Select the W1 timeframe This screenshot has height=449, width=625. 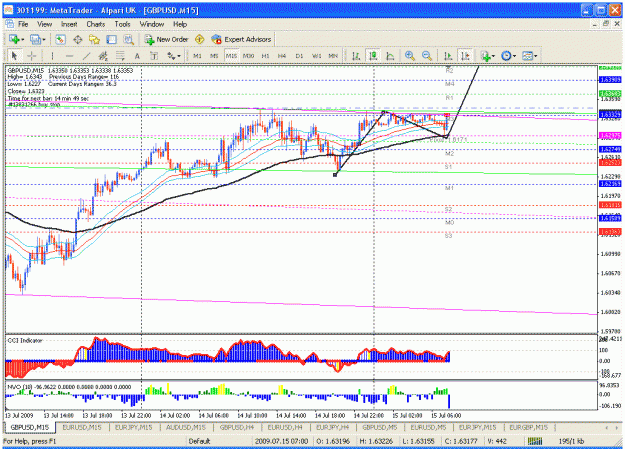(316, 56)
